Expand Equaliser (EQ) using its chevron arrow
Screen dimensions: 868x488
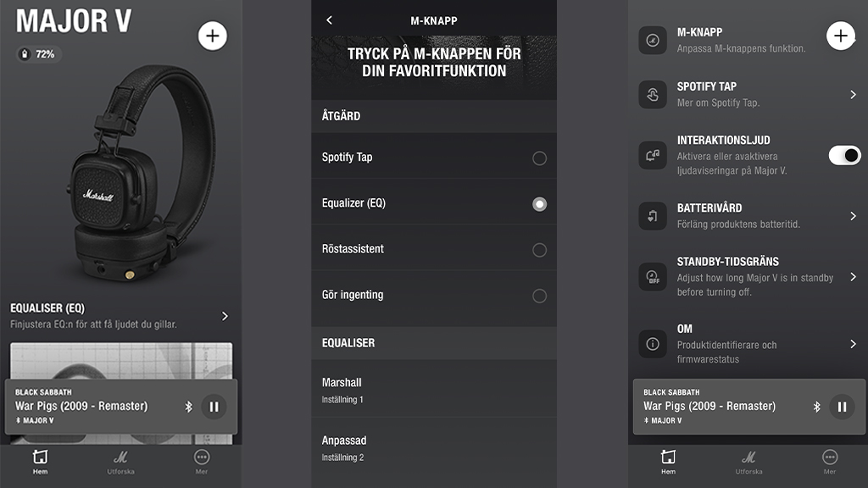(225, 316)
